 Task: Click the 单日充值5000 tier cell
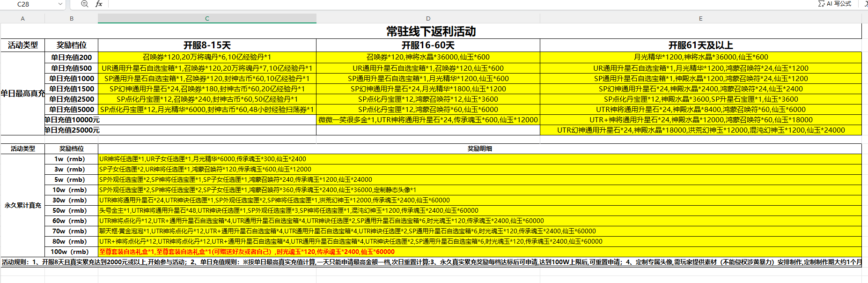71,109
